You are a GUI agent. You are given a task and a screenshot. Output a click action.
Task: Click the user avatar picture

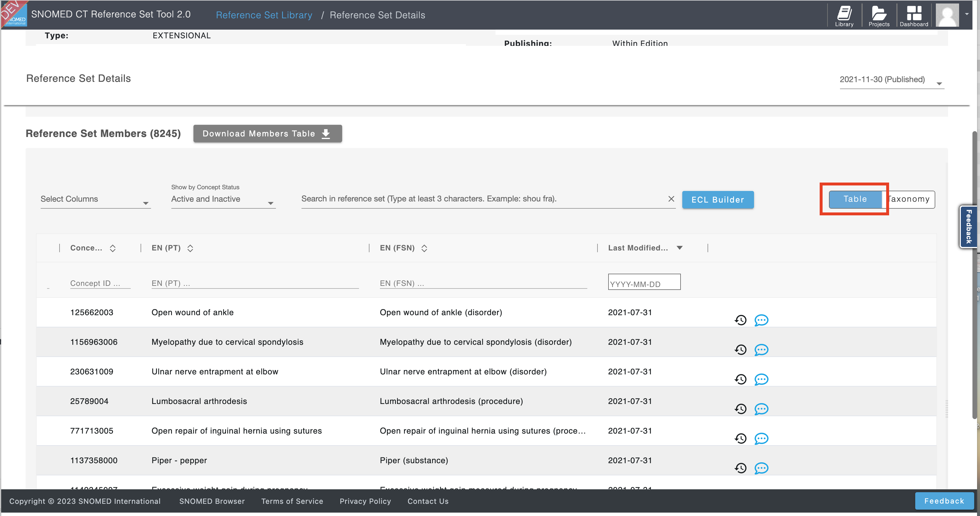click(947, 15)
